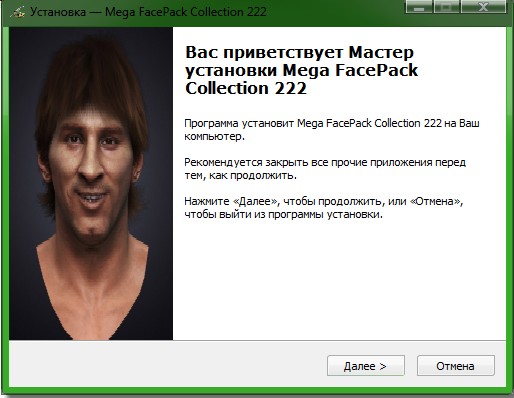
Task: Minimize the installer window
Action: 419,7
